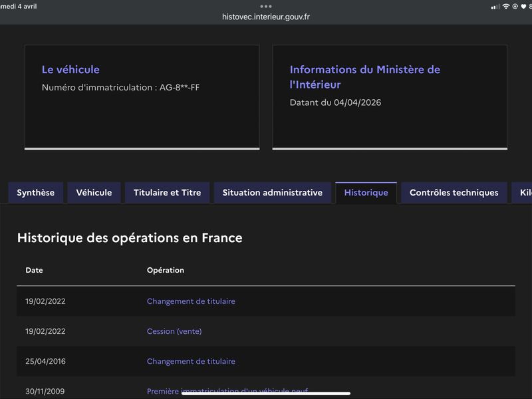Tap the Wi-Fi status icon
This screenshot has height=399, width=532.
click(505, 7)
